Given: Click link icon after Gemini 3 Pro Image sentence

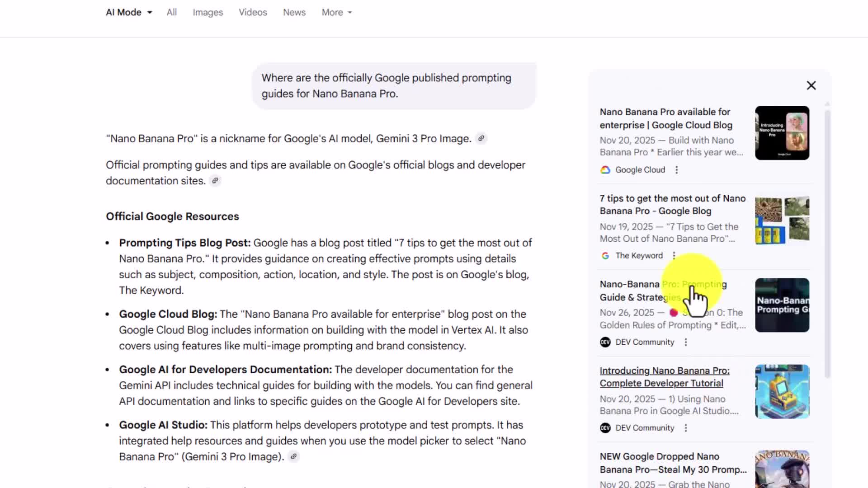Looking at the screenshot, I should click(481, 138).
